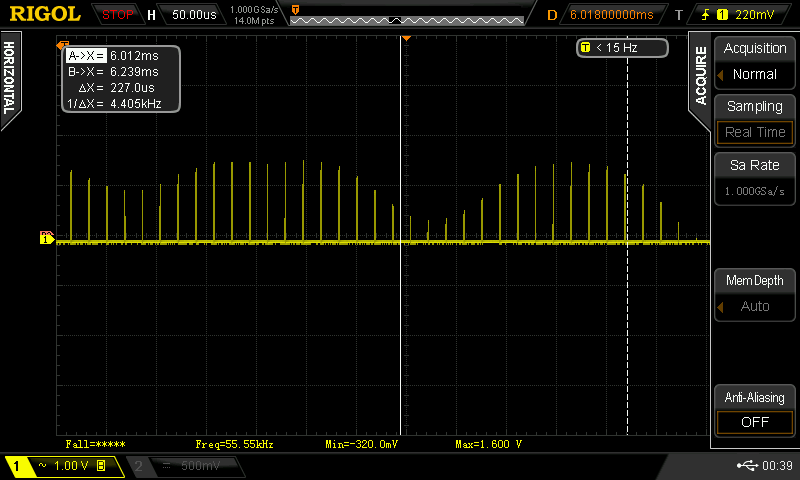Click the Max=1.600 V measurement
The image size is (800, 480).
point(488,444)
